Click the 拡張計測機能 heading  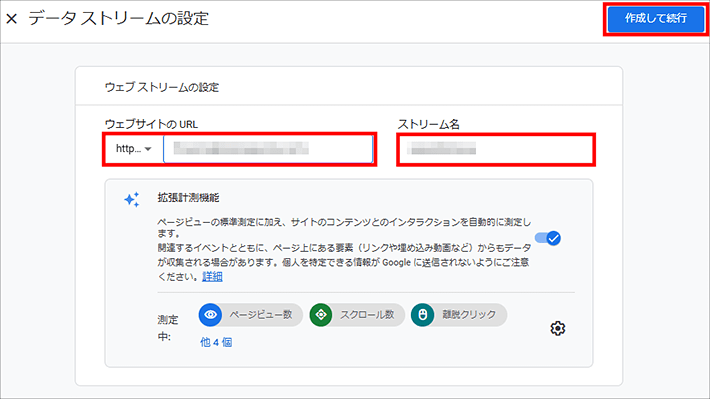[x=188, y=197]
